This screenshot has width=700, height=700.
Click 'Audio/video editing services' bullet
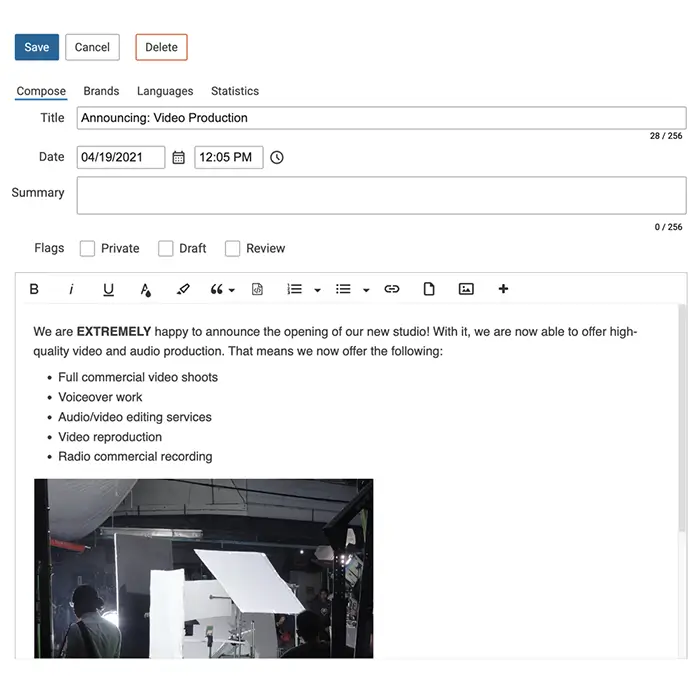tap(135, 417)
